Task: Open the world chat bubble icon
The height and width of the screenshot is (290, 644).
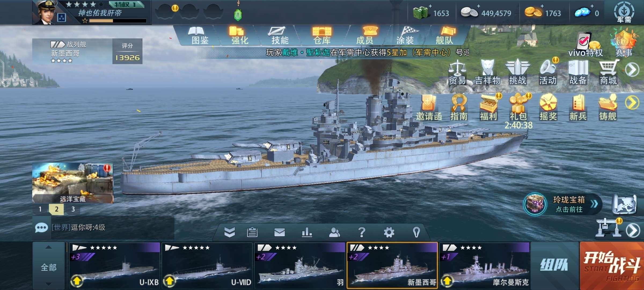Action: (x=42, y=228)
